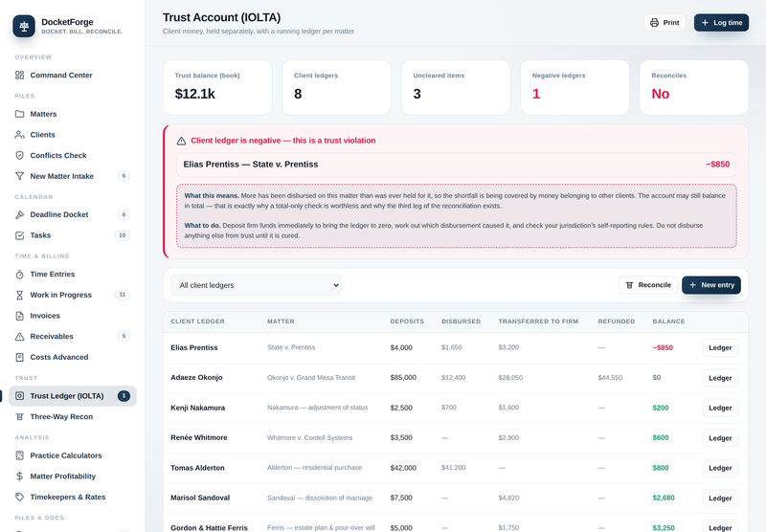
Task: Open the All client ledgers dropdown
Action: [x=256, y=285]
